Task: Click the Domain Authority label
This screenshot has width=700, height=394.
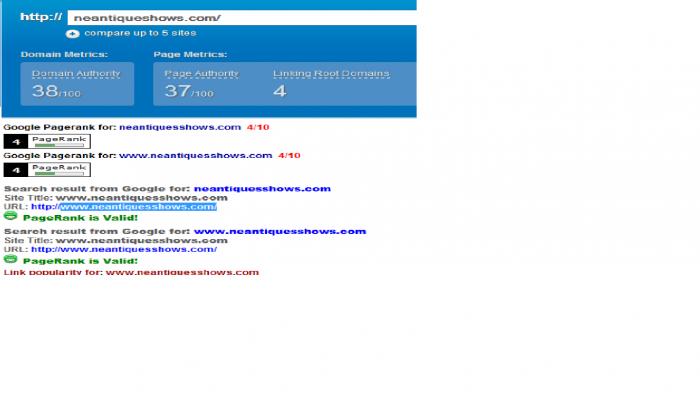Action: click(x=76, y=73)
